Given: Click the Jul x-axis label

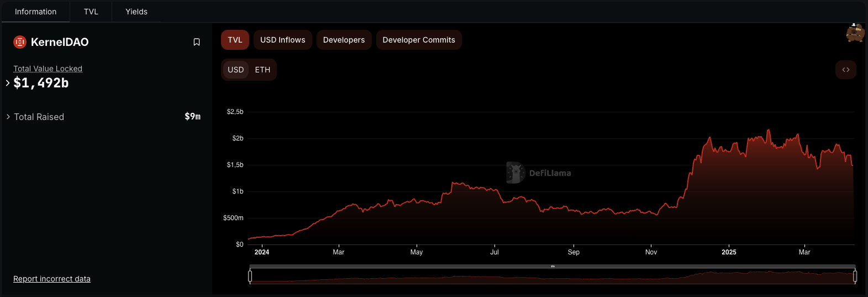Looking at the screenshot, I should (495, 252).
